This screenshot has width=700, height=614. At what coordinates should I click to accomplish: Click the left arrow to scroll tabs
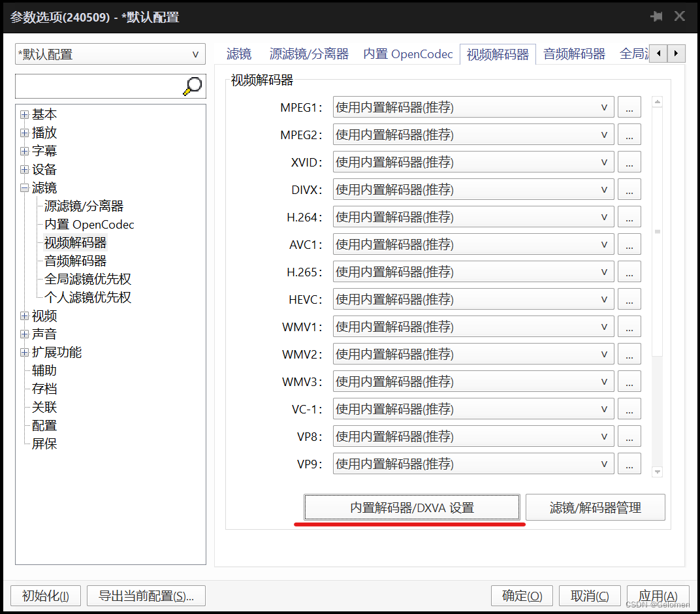click(660, 54)
